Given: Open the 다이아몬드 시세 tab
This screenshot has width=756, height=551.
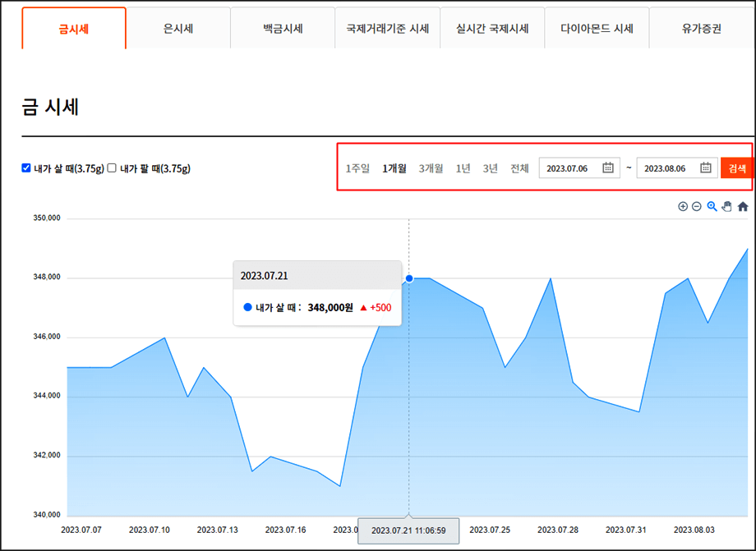Looking at the screenshot, I should (596, 27).
